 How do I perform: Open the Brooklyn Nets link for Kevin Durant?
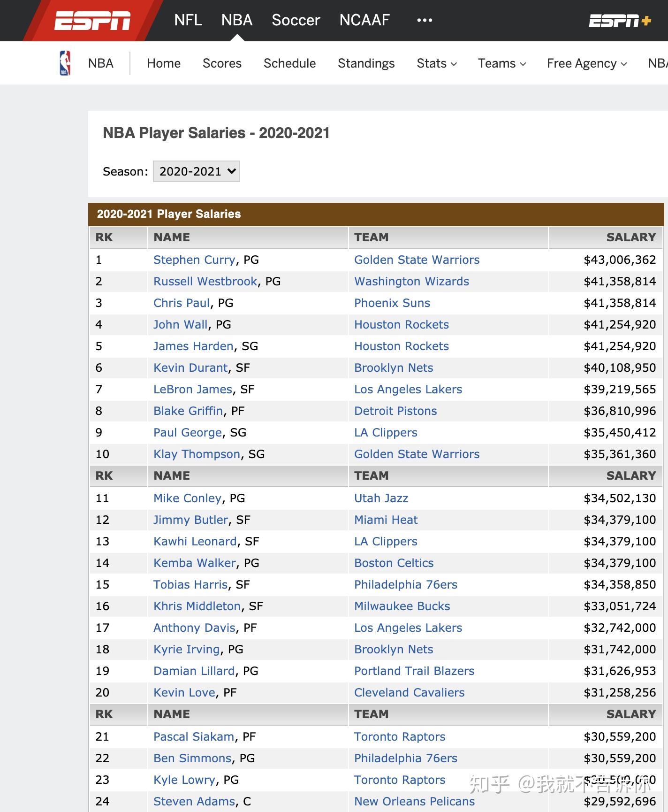coord(394,368)
